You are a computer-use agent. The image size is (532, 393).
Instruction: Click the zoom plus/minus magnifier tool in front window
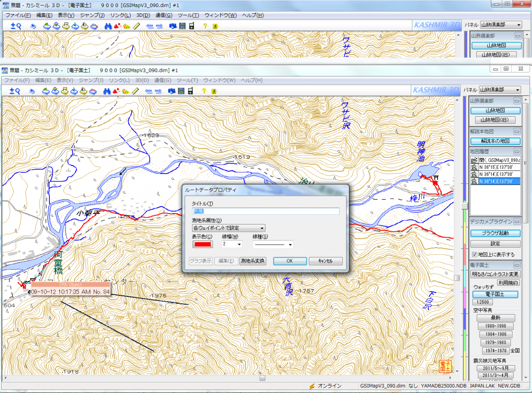[15, 91]
